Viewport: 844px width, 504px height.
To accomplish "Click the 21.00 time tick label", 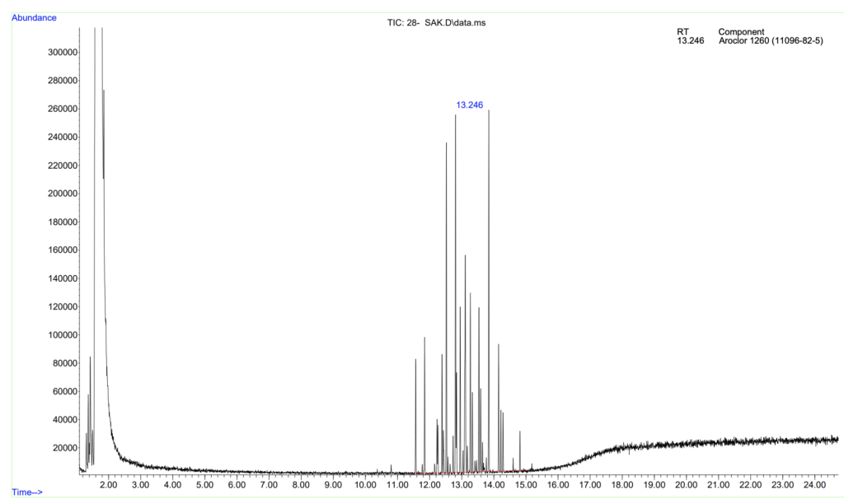I will (x=718, y=484).
